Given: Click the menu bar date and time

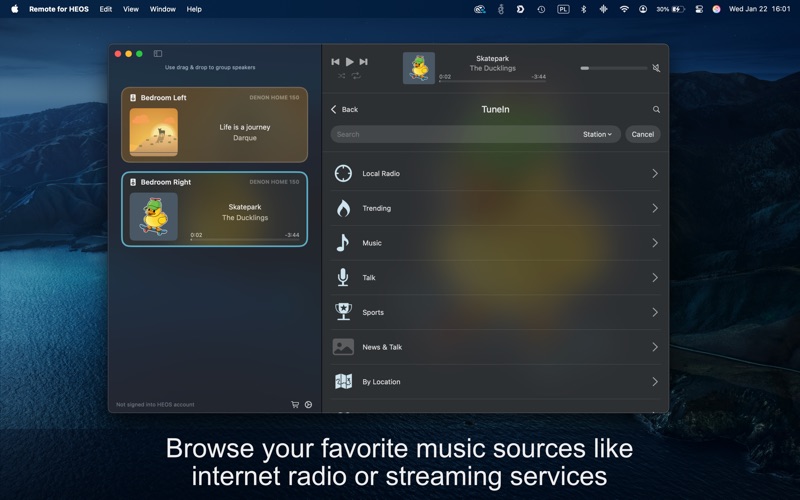Looking at the screenshot, I should click(x=759, y=9).
